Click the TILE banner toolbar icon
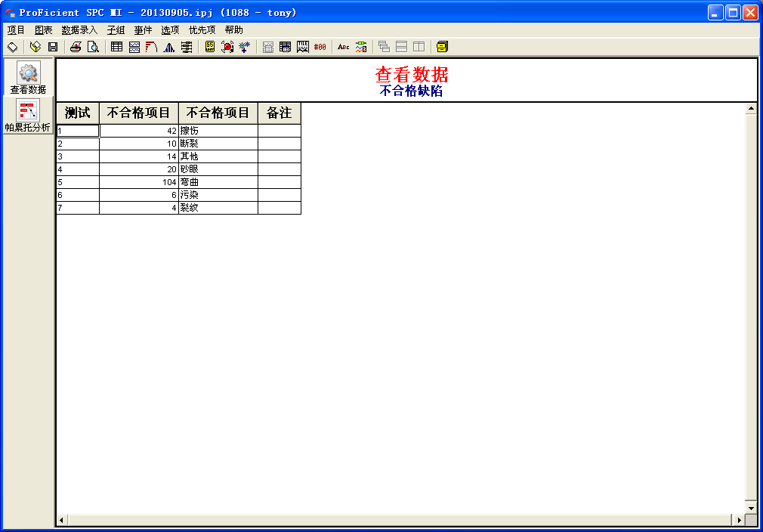 coord(303,47)
